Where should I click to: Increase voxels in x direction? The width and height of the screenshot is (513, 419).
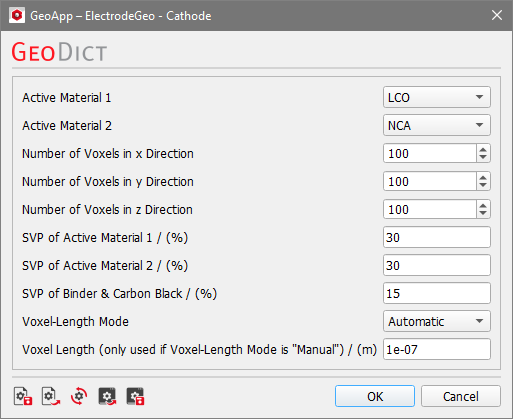click(x=483, y=149)
